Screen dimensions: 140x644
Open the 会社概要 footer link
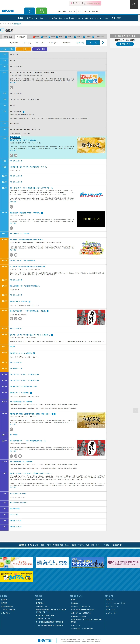click(x=4, y=600)
